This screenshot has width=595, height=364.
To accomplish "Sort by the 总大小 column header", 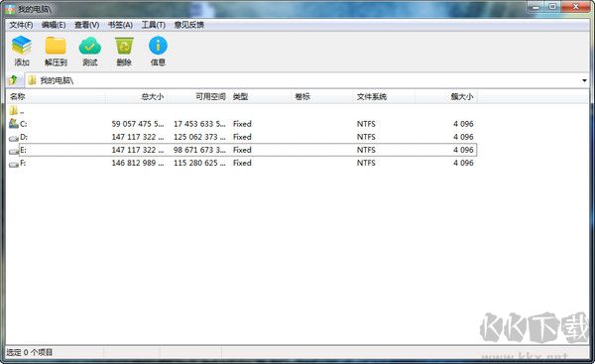I will point(136,97).
